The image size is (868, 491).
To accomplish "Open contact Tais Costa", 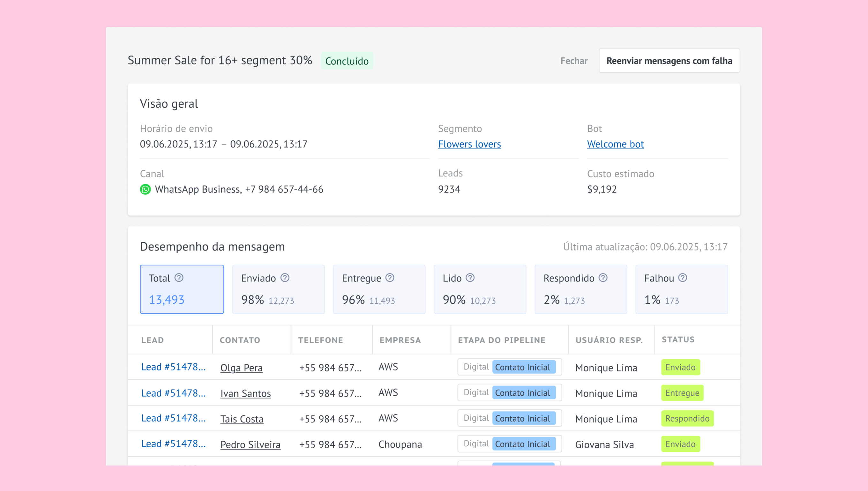I will [242, 419].
